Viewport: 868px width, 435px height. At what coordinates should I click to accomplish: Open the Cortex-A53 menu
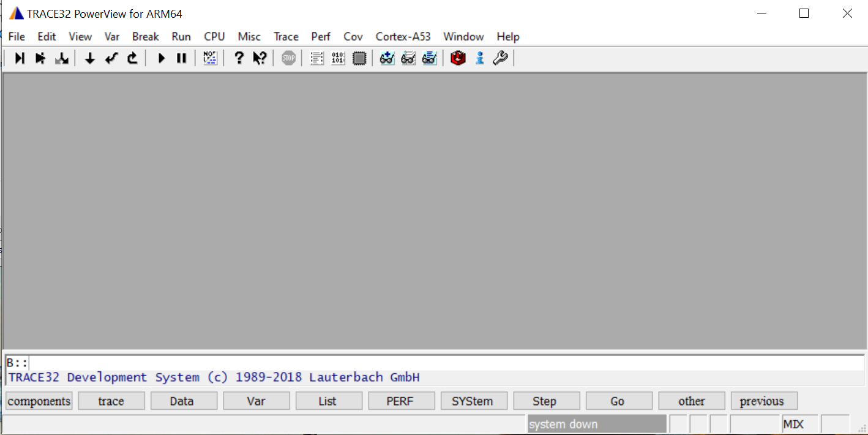(x=403, y=36)
